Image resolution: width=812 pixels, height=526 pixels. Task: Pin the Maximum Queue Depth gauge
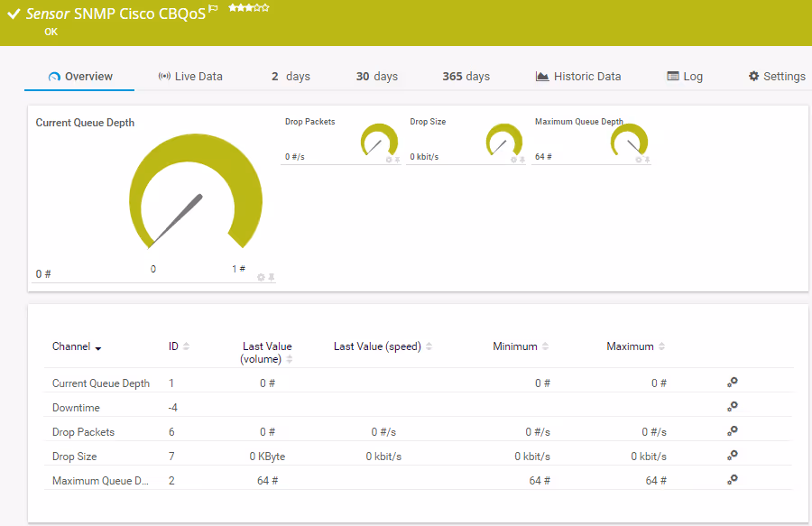tap(649, 159)
